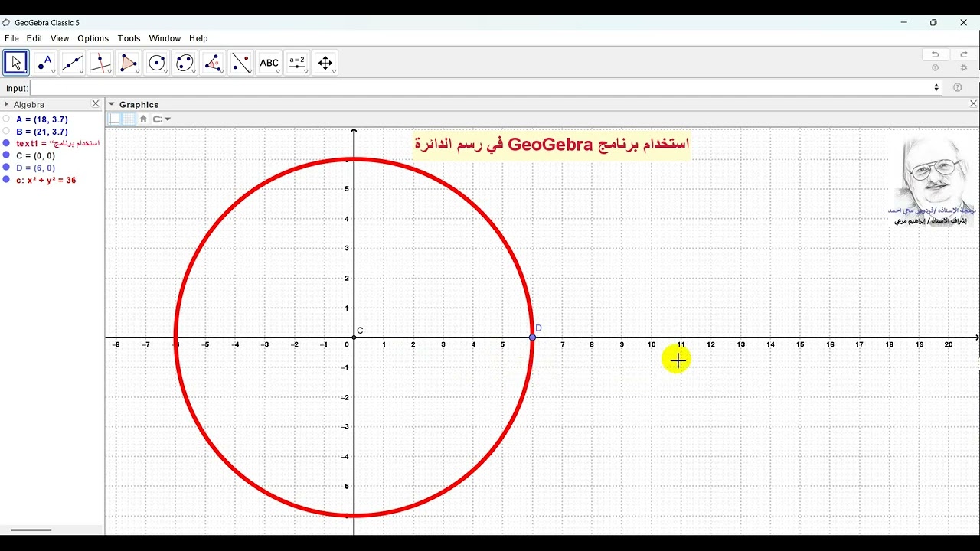Select the Perpendicular Line tool
980x551 pixels.
100,63
